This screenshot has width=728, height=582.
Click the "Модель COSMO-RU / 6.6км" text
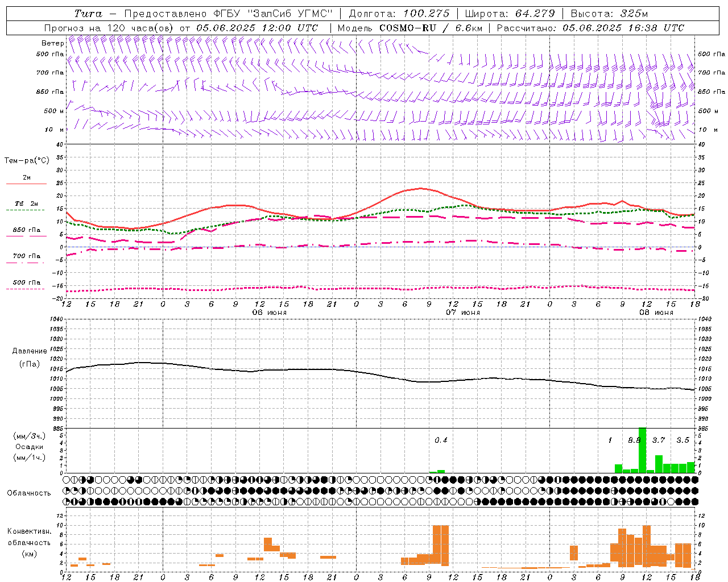click(x=410, y=28)
